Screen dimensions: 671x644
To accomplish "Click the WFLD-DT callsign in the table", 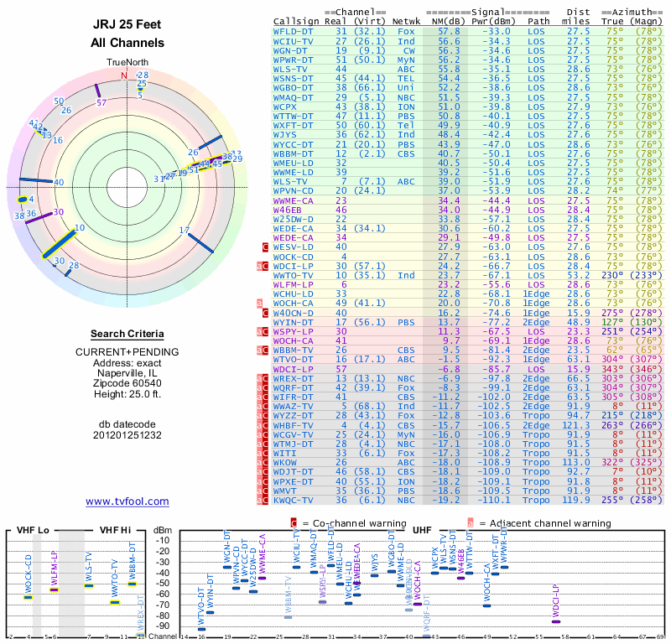I will coord(295,31).
